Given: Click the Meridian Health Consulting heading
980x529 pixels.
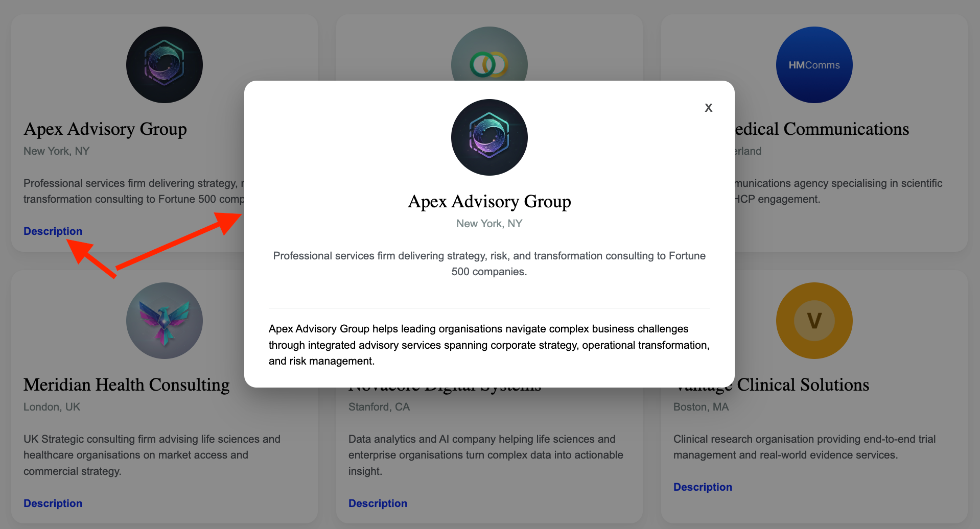Looking at the screenshot, I should coord(127,385).
